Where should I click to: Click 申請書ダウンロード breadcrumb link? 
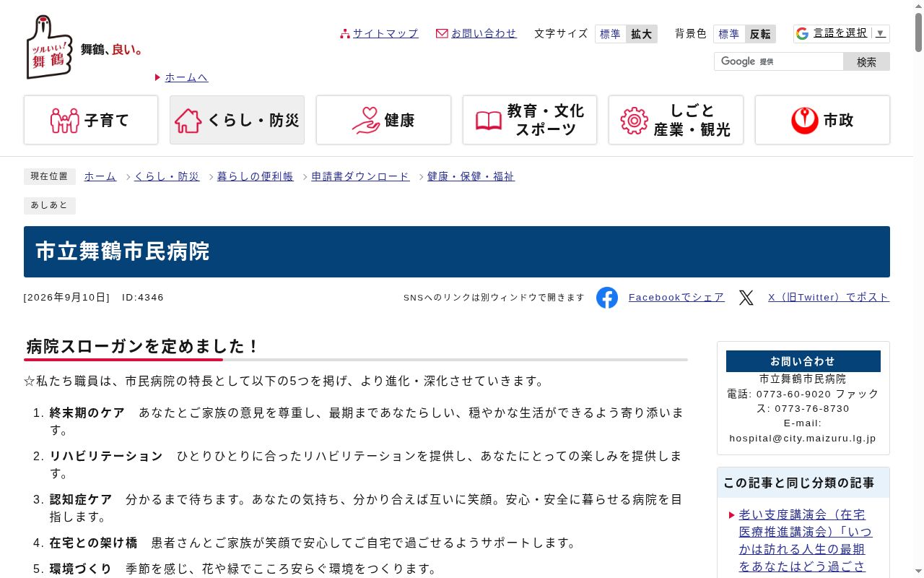[x=360, y=176]
